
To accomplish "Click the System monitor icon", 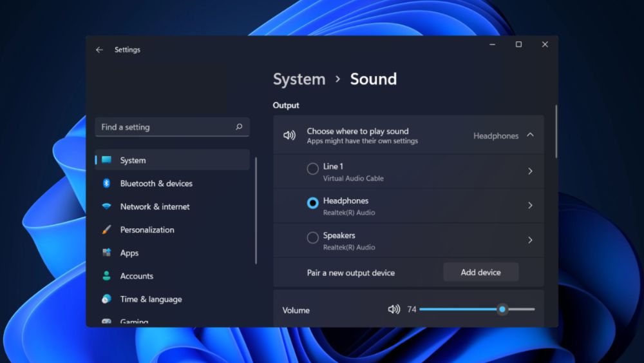I will tap(107, 160).
